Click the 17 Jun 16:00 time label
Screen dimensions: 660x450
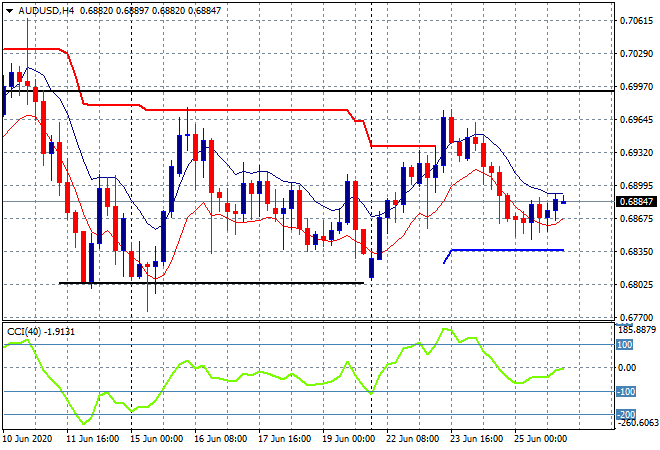(x=285, y=439)
